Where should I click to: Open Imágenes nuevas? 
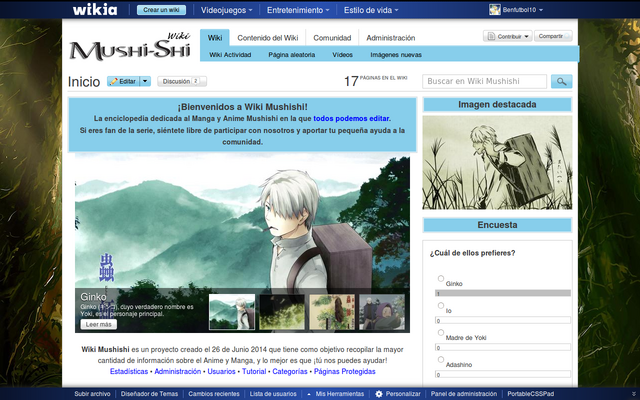pyautogui.click(x=396, y=55)
